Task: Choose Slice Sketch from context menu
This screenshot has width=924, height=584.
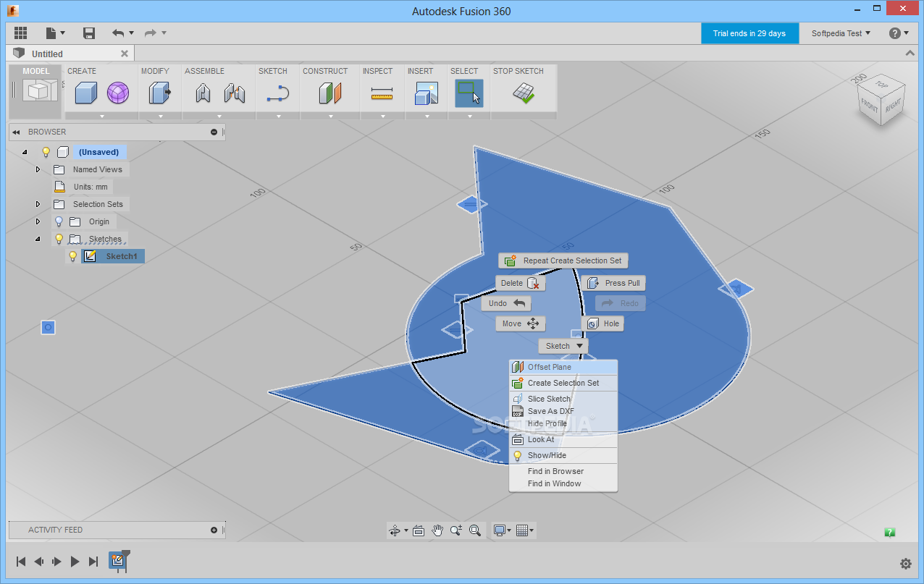Action: coord(563,399)
